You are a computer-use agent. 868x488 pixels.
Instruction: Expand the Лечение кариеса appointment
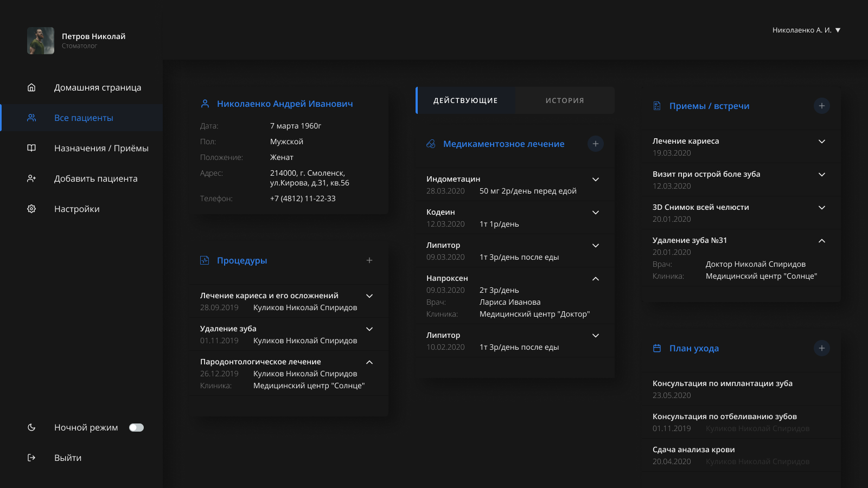pyautogui.click(x=822, y=142)
